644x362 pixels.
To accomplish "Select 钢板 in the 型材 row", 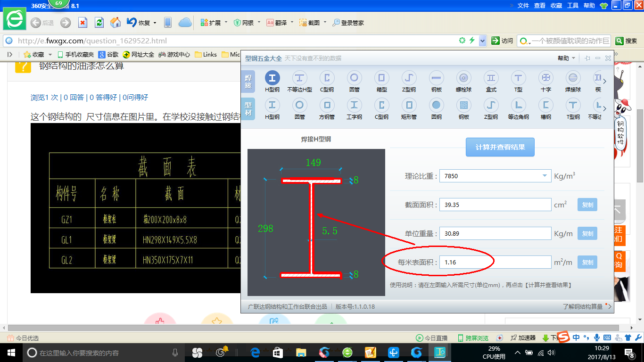I will pyautogui.click(x=463, y=108).
